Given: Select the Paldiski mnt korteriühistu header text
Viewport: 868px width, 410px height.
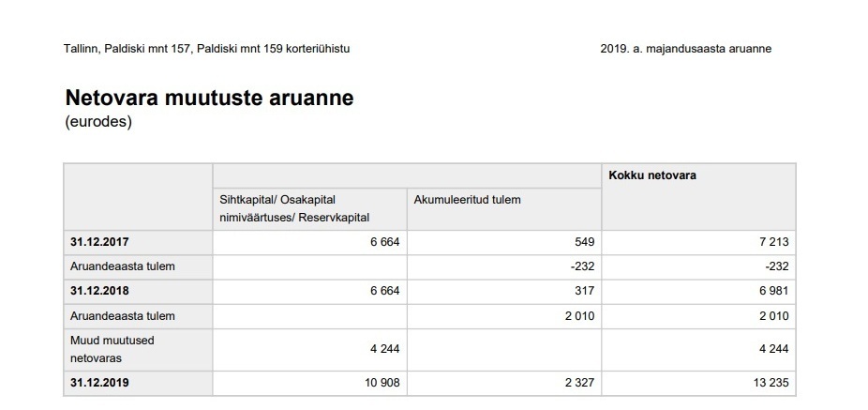Looking at the screenshot, I should [206, 49].
